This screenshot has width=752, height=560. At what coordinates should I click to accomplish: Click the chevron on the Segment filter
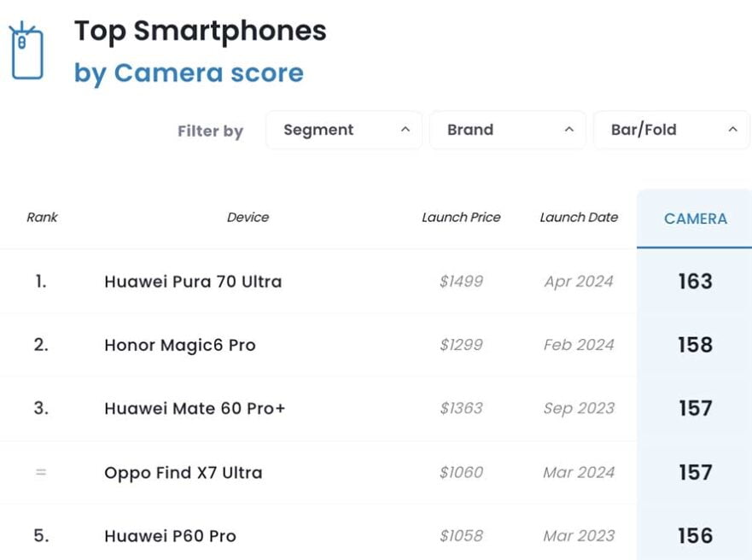click(407, 130)
